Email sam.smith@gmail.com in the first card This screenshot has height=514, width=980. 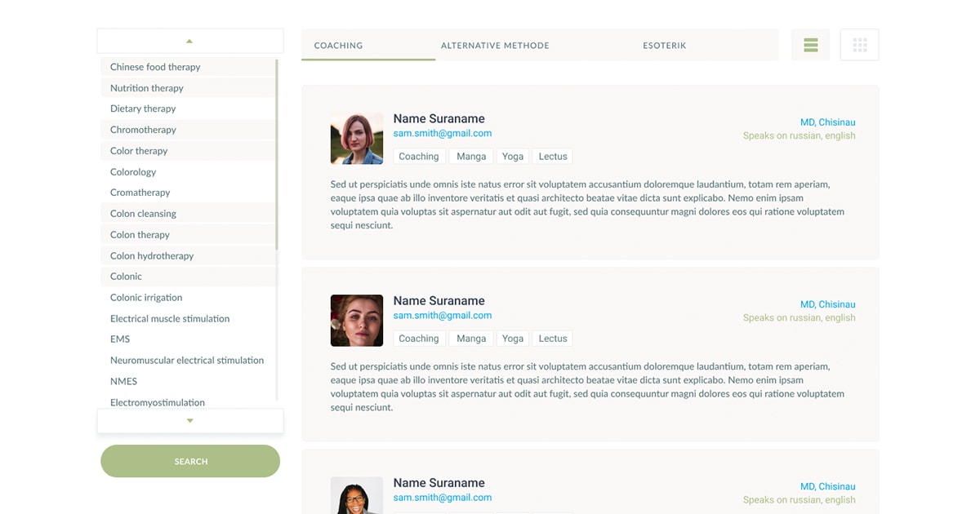point(443,134)
